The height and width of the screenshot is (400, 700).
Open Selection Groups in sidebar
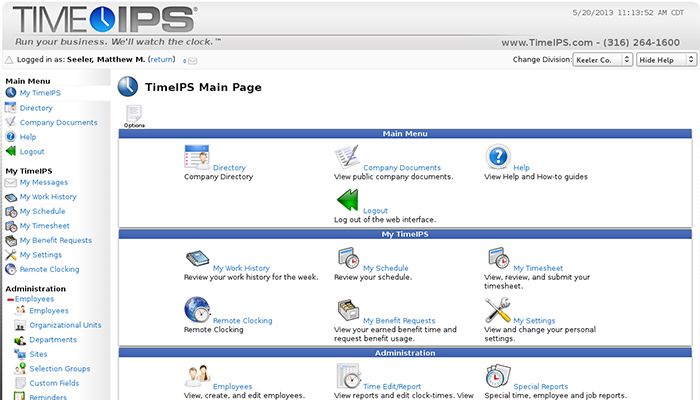(59, 368)
